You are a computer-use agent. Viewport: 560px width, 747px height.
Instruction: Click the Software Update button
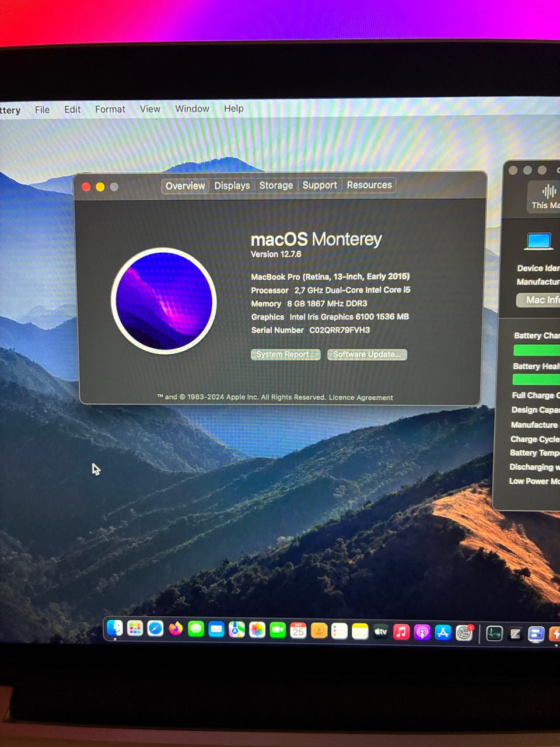pos(367,354)
